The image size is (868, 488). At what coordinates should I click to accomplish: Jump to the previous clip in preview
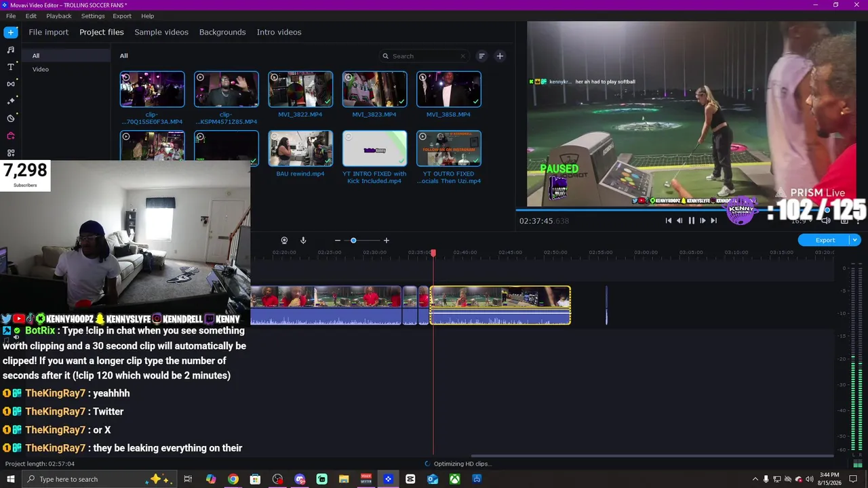[x=669, y=220]
